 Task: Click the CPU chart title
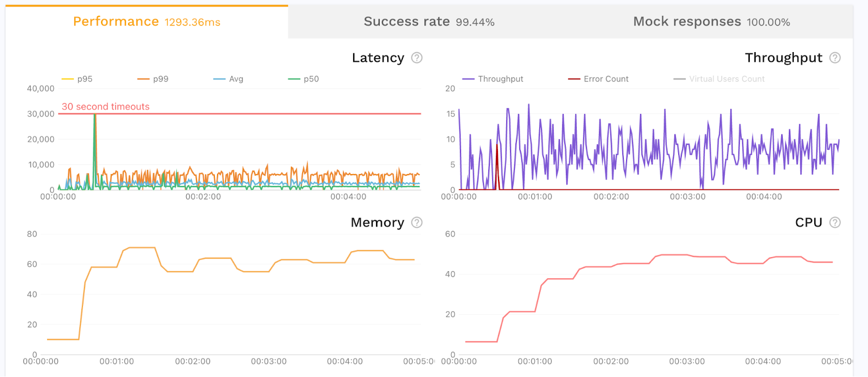click(x=809, y=222)
